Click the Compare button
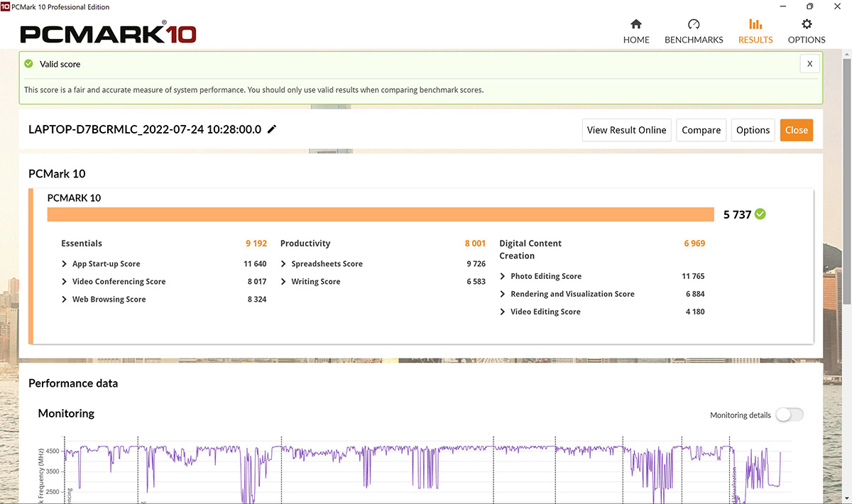This screenshot has height=504, width=852. click(701, 130)
